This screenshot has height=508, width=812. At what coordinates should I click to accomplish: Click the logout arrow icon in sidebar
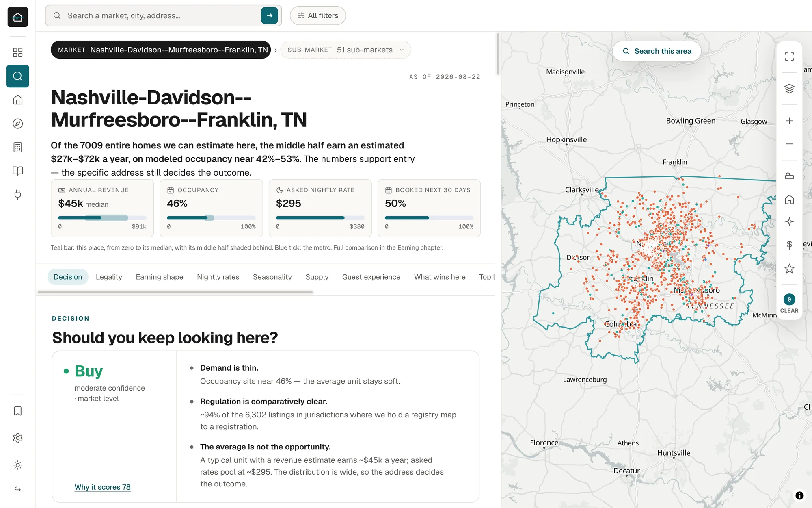point(18,489)
